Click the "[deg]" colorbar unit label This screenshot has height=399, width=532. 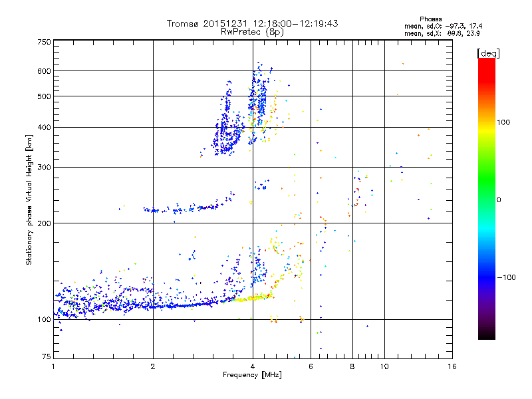tap(489, 53)
